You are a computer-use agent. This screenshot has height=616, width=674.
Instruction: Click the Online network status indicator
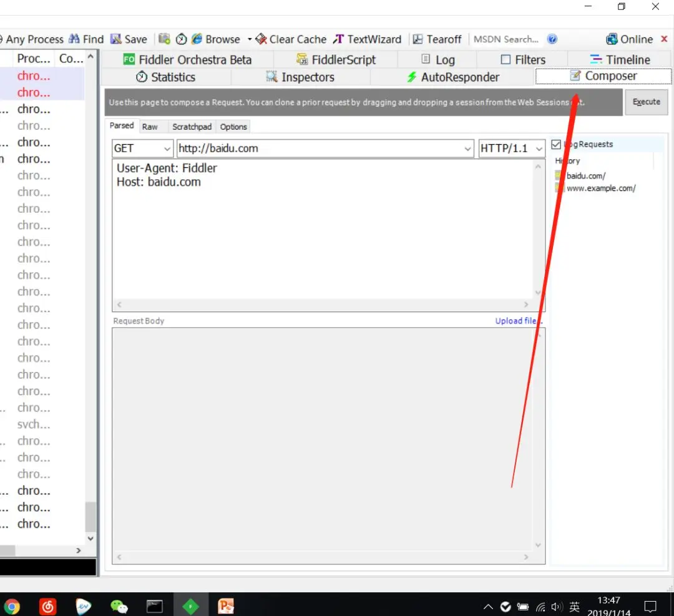(629, 39)
